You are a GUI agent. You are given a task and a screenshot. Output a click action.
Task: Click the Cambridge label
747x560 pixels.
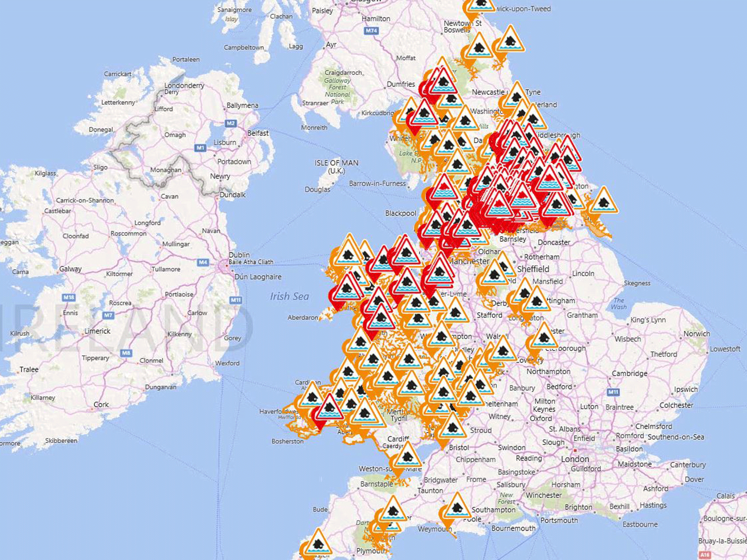(x=630, y=373)
